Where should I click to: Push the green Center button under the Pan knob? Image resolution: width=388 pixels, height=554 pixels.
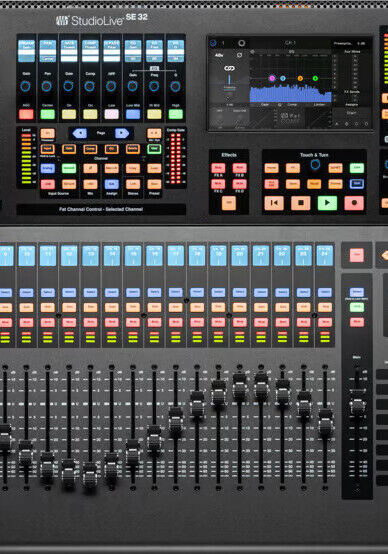tap(47, 114)
